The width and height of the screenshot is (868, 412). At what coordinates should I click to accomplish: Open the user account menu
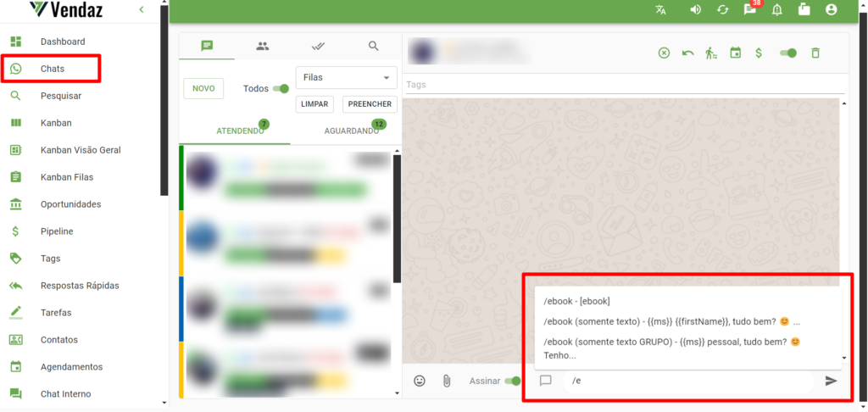831,9
